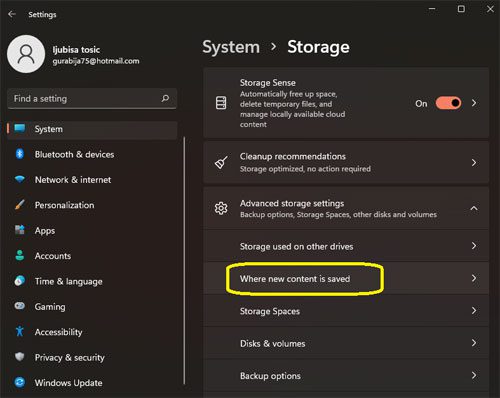
Task: Collapse Advanced storage settings section
Action: 474,208
